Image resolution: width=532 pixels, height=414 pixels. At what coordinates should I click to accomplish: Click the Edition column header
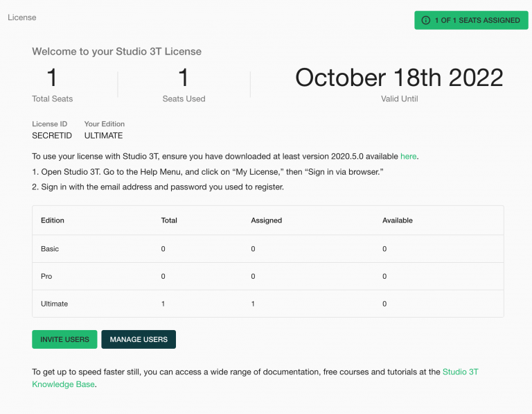click(53, 221)
